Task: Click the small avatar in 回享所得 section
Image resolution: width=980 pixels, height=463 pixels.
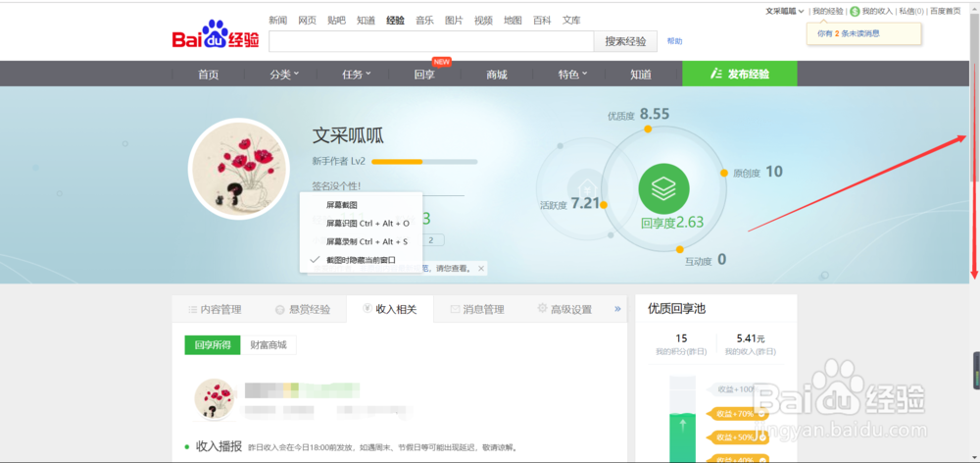Action: click(215, 398)
